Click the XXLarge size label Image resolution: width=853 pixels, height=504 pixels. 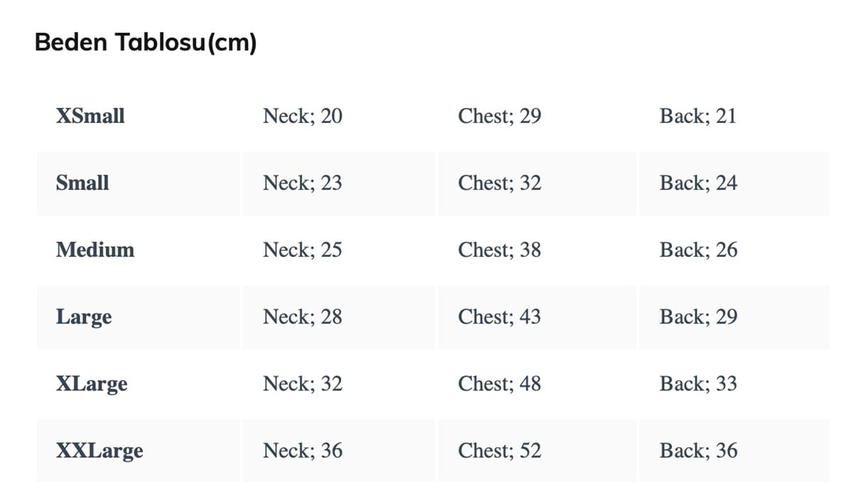point(100,451)
